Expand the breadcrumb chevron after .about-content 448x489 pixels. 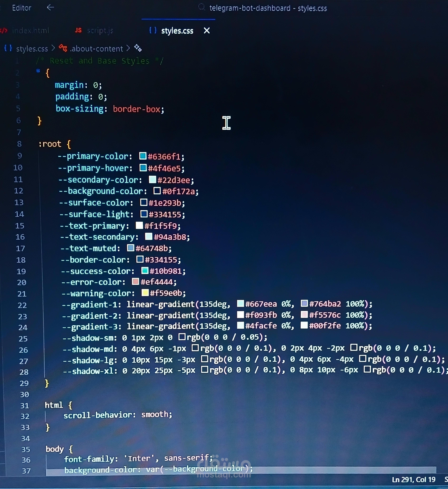[x=128, y=48]
